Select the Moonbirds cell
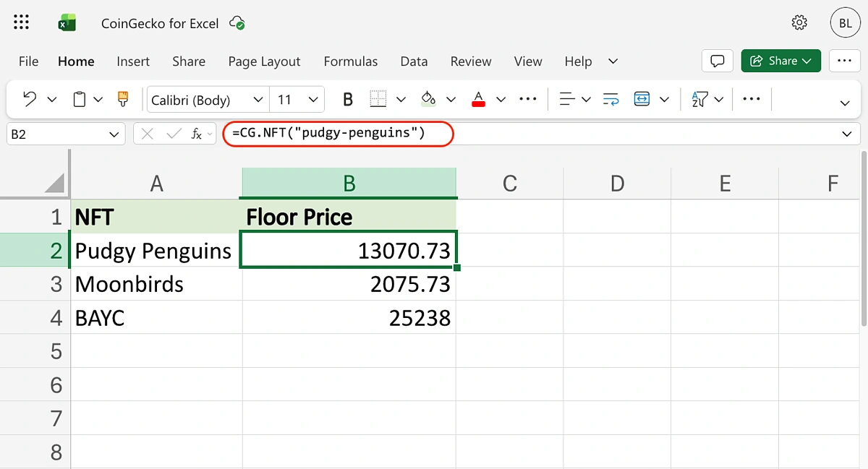The image size is (868, 469). (156, 284)
